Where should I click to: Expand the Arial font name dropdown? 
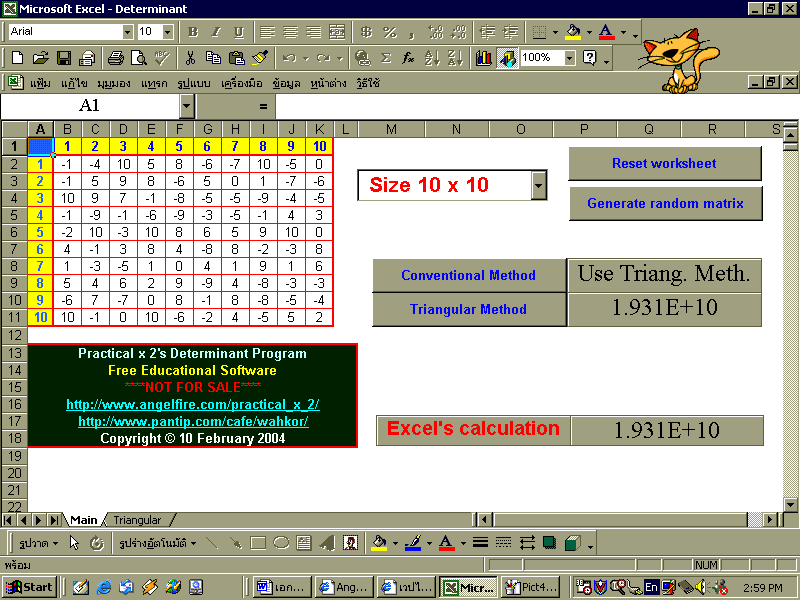pyautogui.click(x=126, y=32)
